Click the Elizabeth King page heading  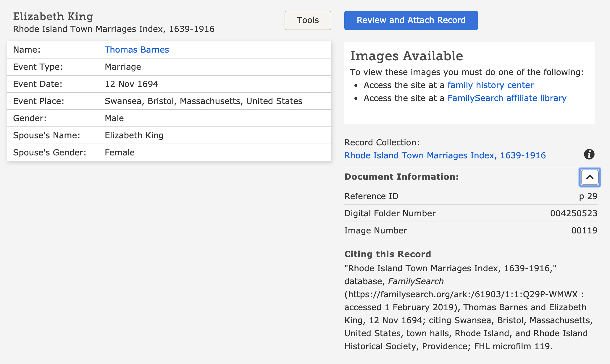(x=53, y=17)
